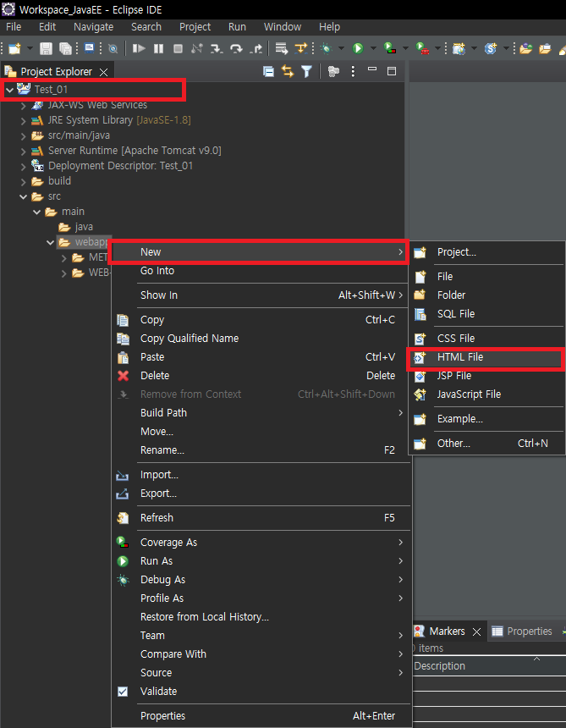The width and height of the screenshot is (566, 728).
Task: Click the Resume debug toolbar icon
Action: (139, 48)
